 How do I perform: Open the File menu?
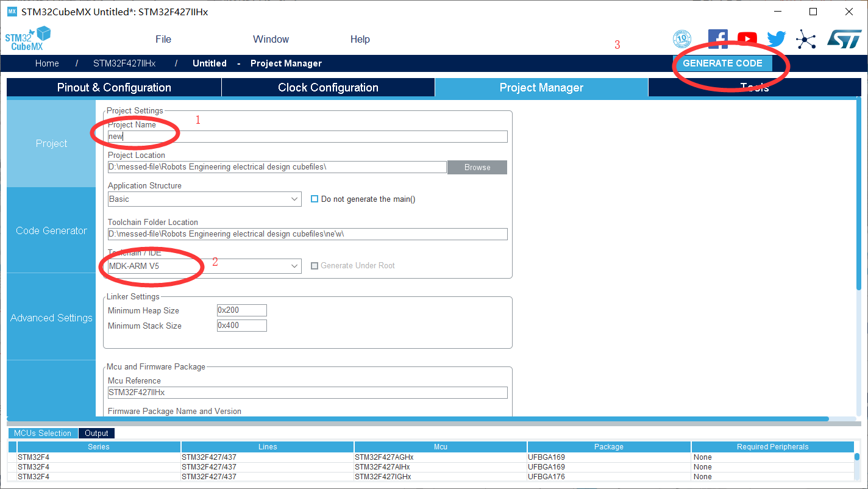163,39
